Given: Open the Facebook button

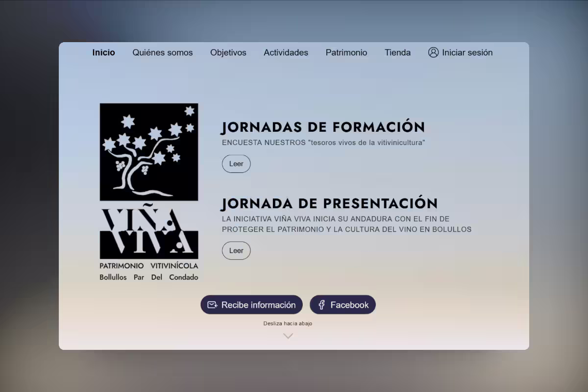Looking at the screenshot, I should [343, 305].
